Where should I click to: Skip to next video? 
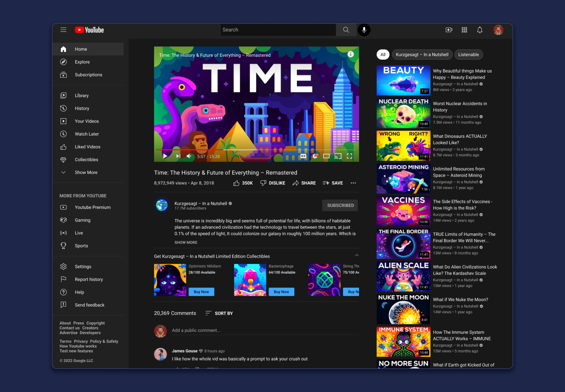178,156
